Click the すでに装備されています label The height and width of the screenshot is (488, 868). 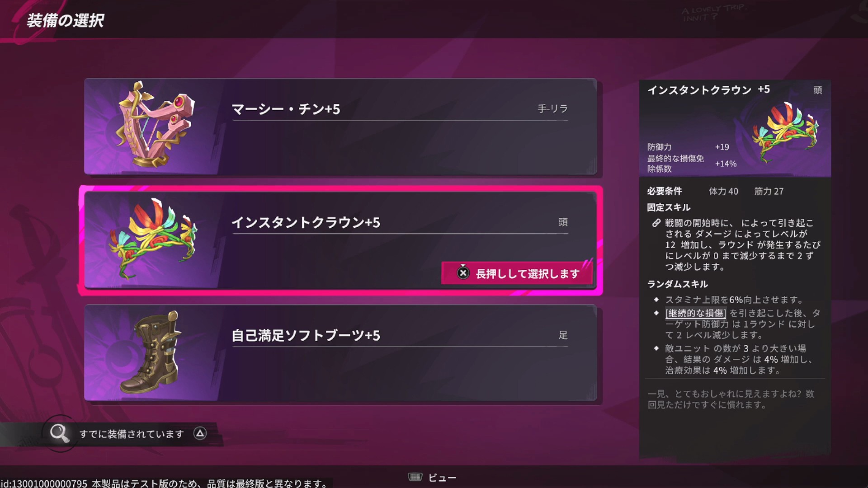pyautogui.click(x=132, y=434)
